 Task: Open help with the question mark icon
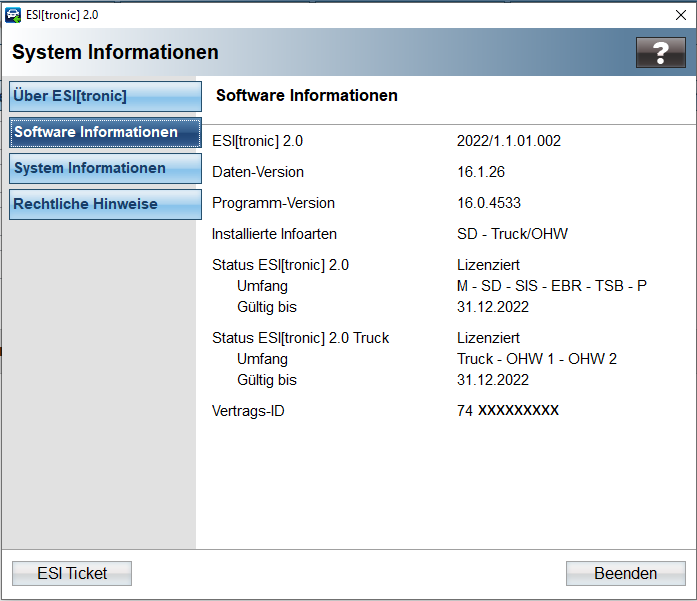click(661, 52)
